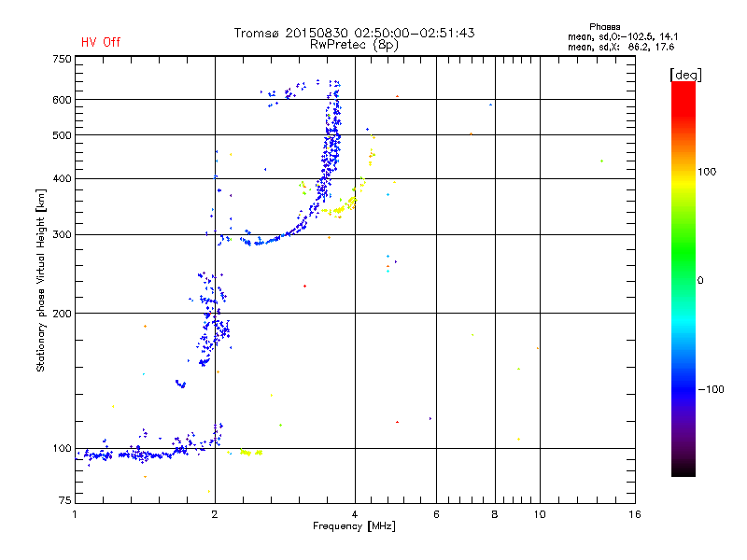Click the x-axis '6' tick label

(436, 514)
